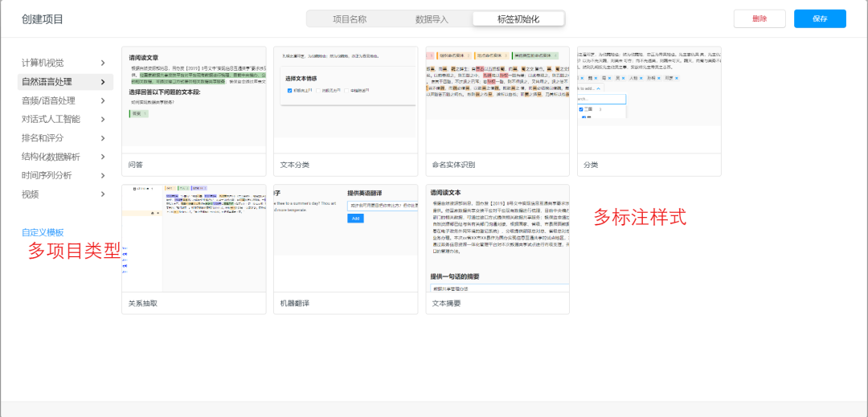This screenshot has width=868, height=417.
Task: Choose the 命名实体识别 template card
Action: [497, 100]
